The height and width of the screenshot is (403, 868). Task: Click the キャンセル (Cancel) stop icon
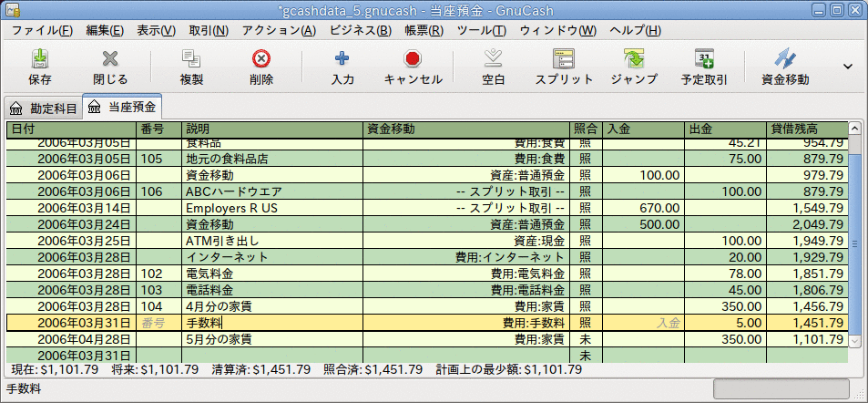point(413,58)
